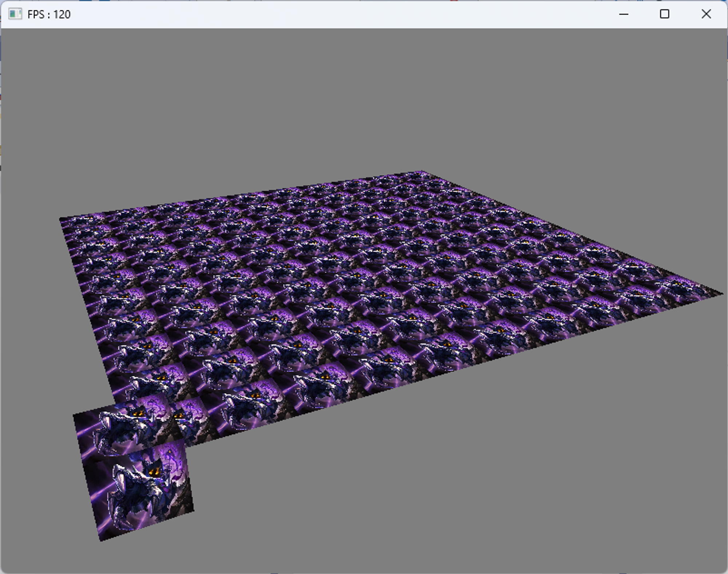
Task: Close the FPS render window
Action: pyautogui.click(x=706, y=14)
